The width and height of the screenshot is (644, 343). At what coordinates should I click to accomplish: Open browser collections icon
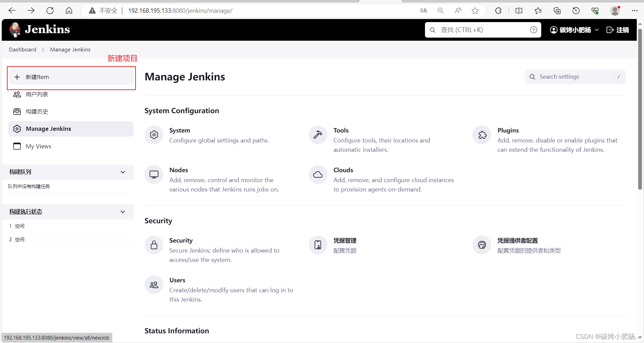coord(557,11)
